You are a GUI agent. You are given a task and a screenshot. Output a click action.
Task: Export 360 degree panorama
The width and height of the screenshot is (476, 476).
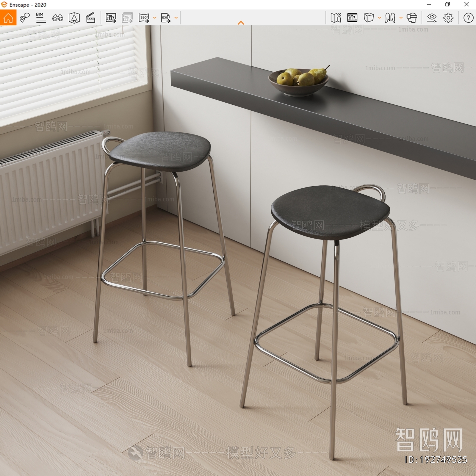click(x=144, y=18)
